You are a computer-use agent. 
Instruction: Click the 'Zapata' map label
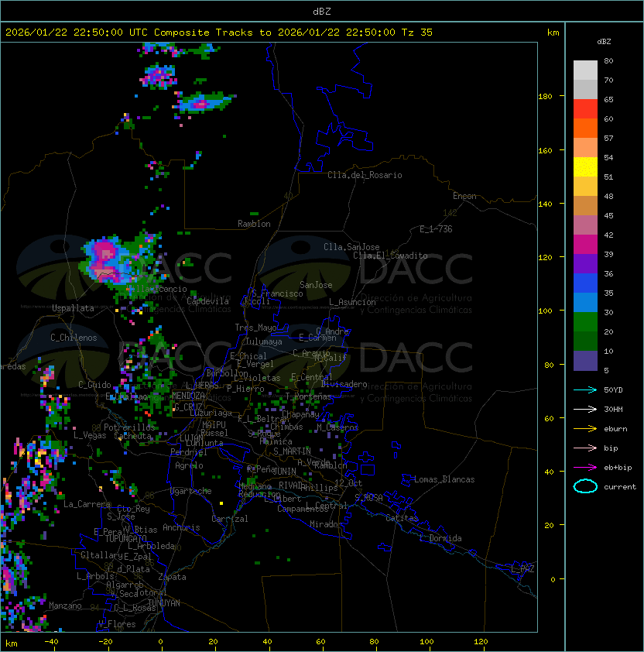pyautogui.click(x=172, y=577)
